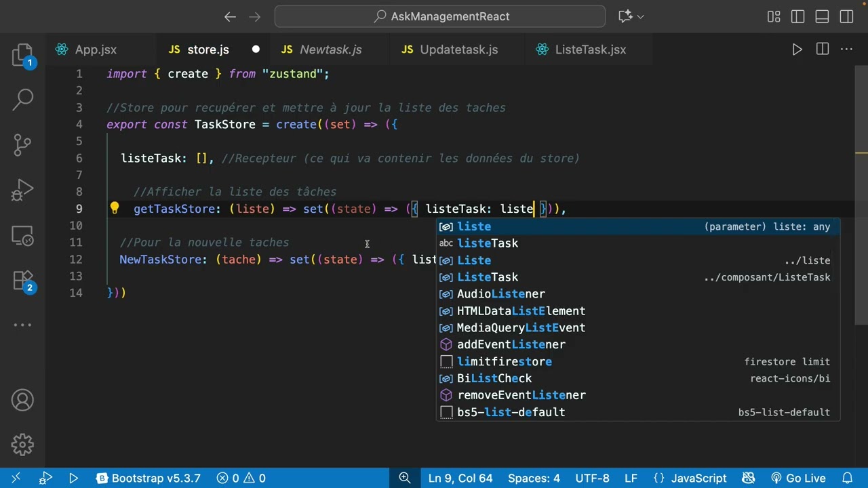Click 'NewTaskStore' on line 12
Viewport: 868px width, 488px height.
pyautogui.click(x=160, y=260)
